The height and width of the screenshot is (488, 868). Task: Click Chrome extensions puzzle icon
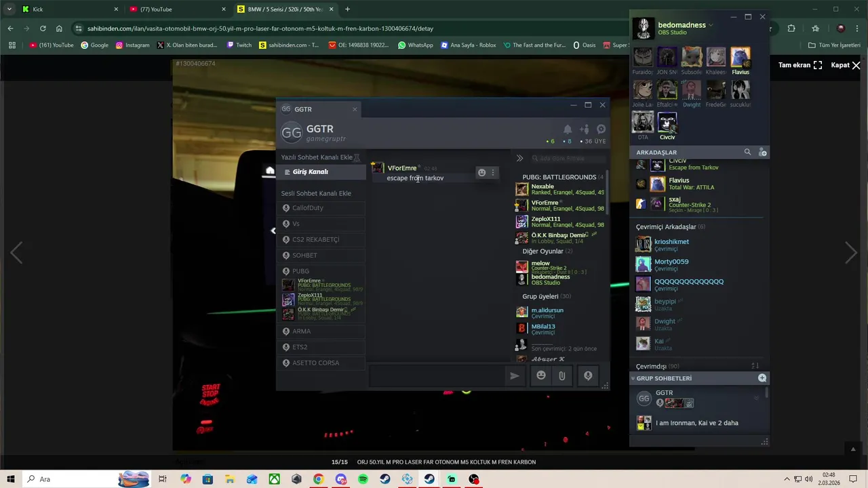[791, 28]
